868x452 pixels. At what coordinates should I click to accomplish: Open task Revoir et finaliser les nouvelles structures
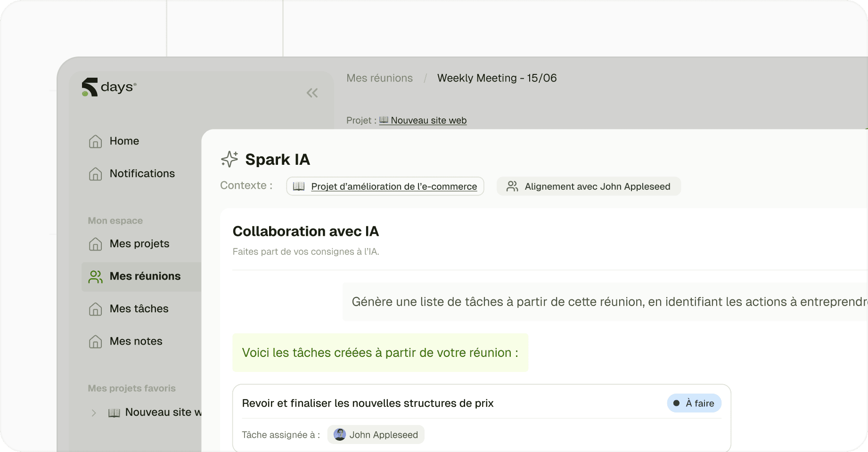point(368,404)
